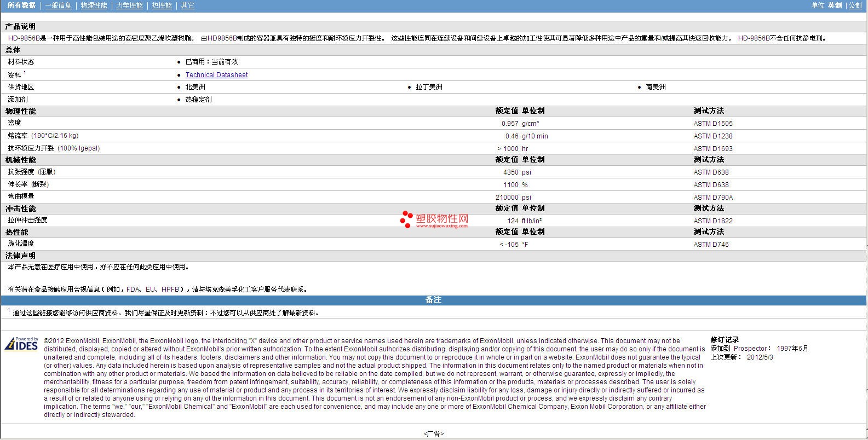This screenshot has height=440, width=868.
Task: Click the 密度 row label
Action: point(14,123)
